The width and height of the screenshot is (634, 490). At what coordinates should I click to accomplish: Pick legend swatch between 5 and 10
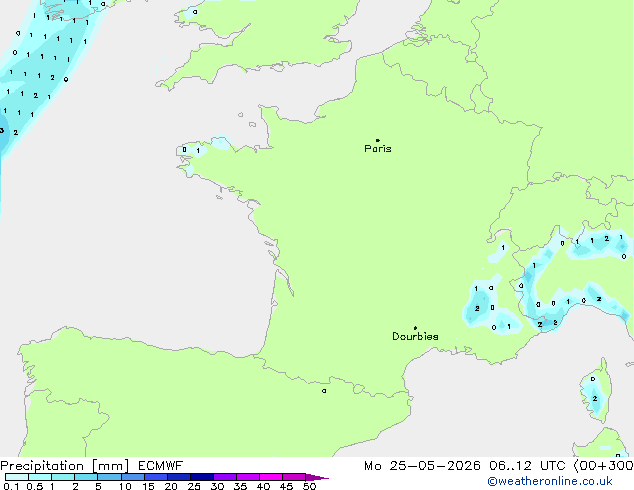(x=109, y=477)
